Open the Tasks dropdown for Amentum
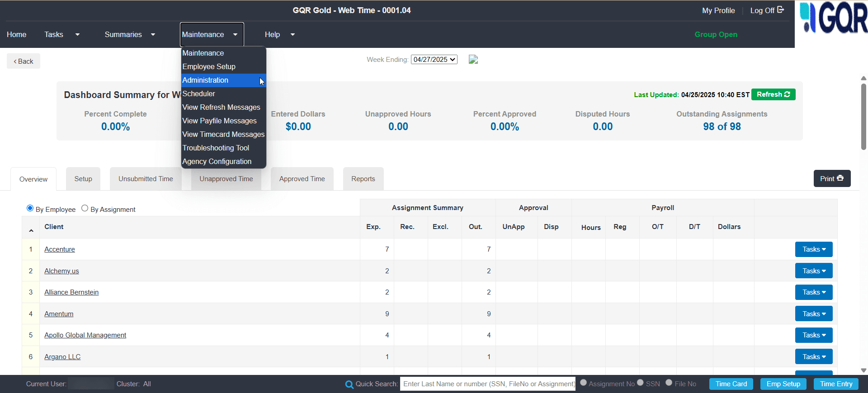868x393 pixels. [814, 314]
